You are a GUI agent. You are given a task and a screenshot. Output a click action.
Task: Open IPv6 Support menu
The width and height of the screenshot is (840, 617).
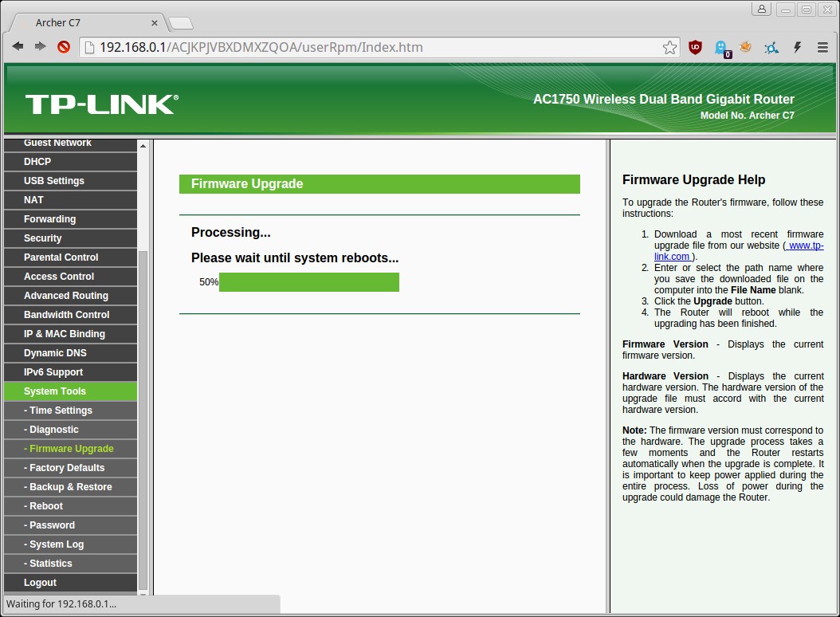71,372
